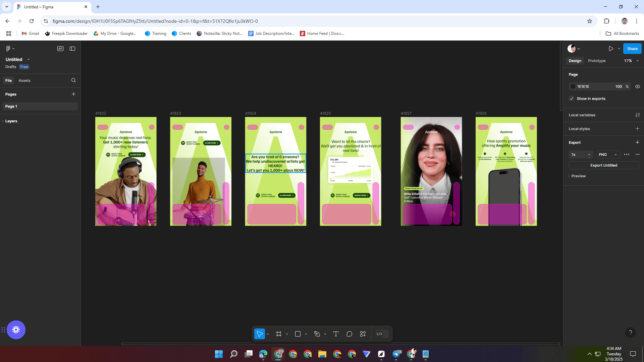Select the Rectangle shape tool
Image resolution: width=644 pixels, height=362 pixels.
pyautogui.click(x=298, y=334)
